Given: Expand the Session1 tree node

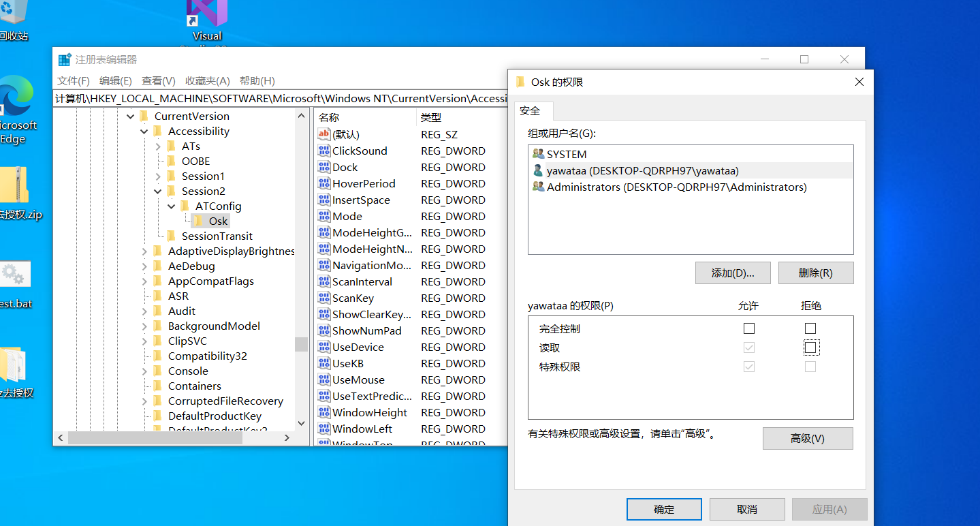Looking at the screenshot, I should coord(158,176).
